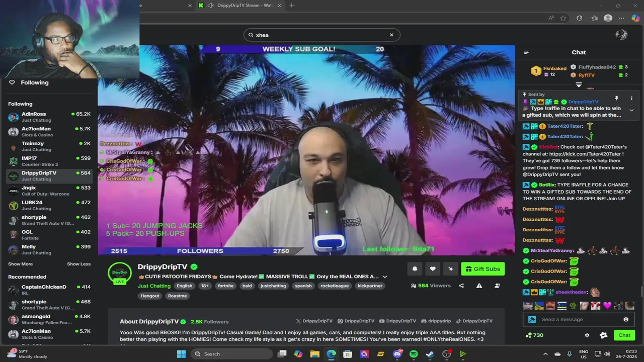This screenshot has height=362, width=644.
Task: Follow the channel with the heart icon
Action: click(433, 269)
